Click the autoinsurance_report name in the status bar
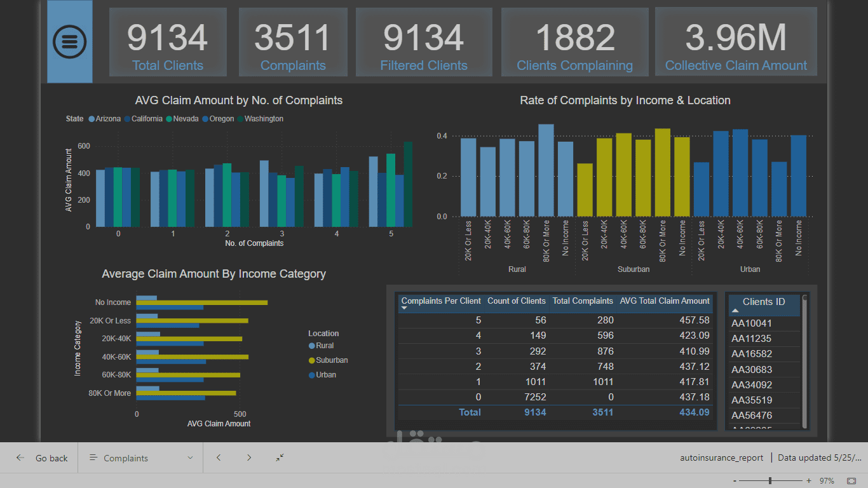 pos(722,458)
